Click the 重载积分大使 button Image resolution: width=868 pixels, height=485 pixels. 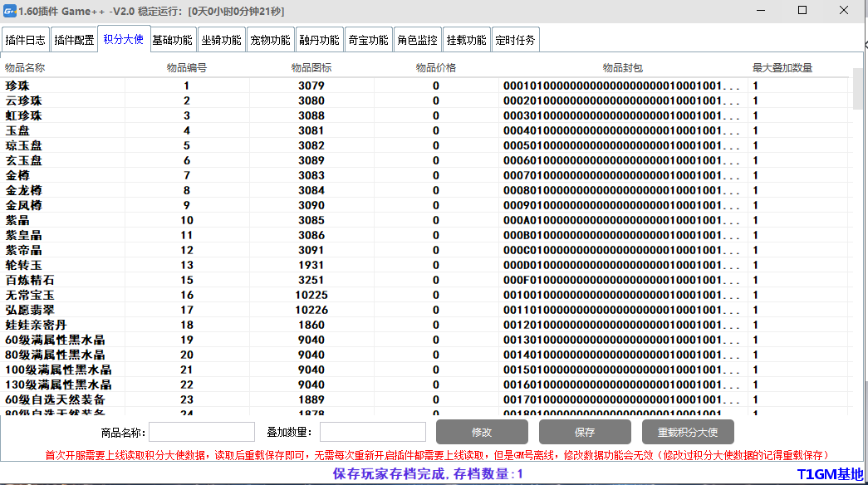click(x=688, y=432)
